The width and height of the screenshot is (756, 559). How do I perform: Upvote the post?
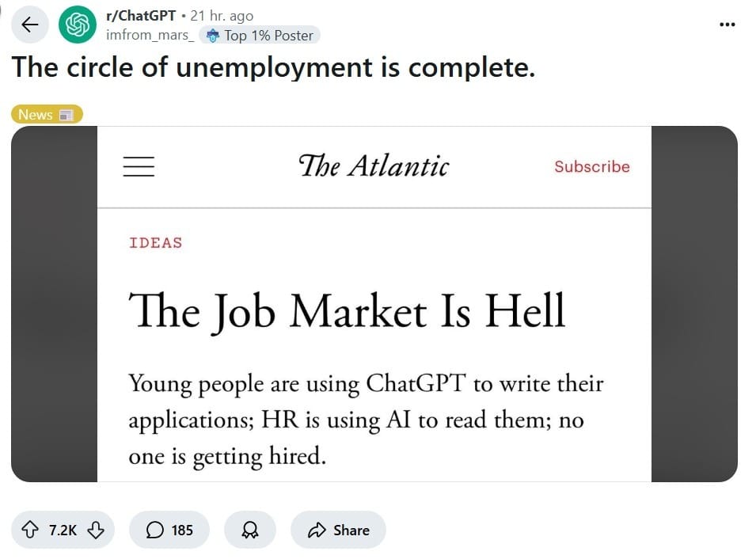click(x=30, y=530)
